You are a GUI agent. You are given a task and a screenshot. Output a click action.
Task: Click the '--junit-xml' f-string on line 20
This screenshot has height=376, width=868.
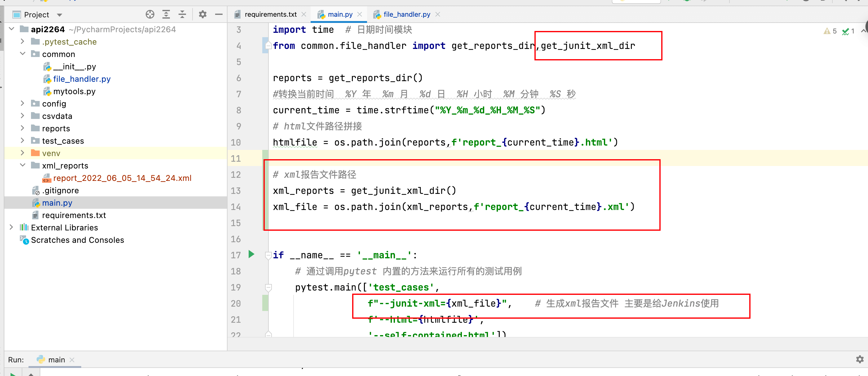pos(437,304)
